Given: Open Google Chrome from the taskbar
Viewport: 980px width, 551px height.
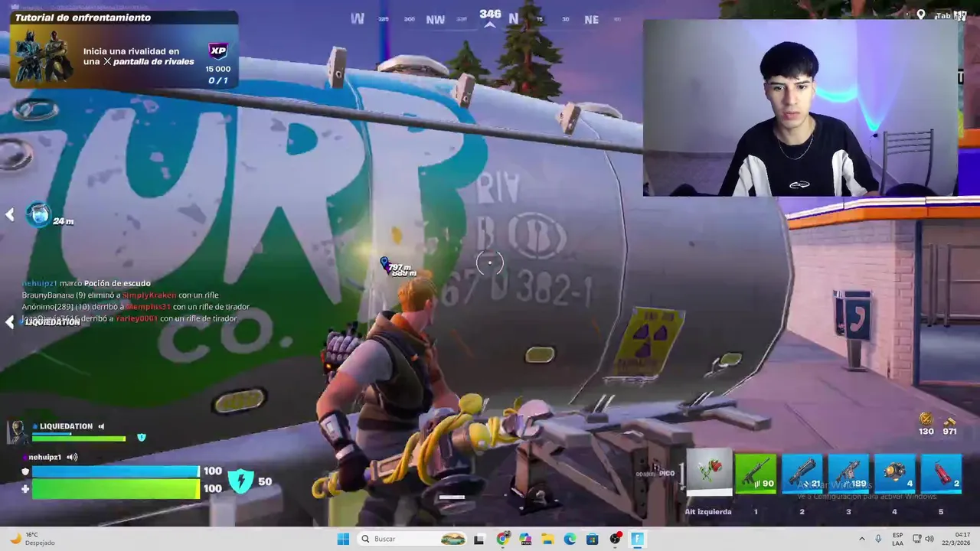Looking at the screenshot, I should pyautogui.click(x=502, y=539).
